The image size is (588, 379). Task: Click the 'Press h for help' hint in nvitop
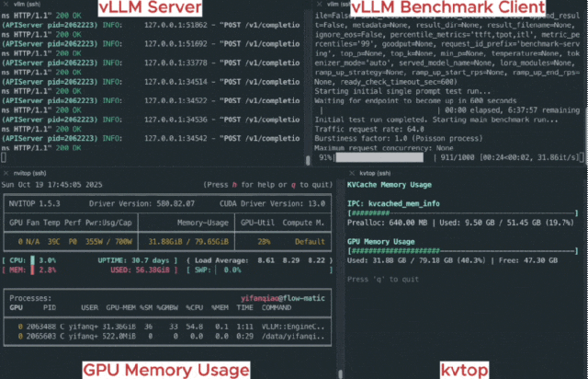pyautogui.click(x=267, y=185)
